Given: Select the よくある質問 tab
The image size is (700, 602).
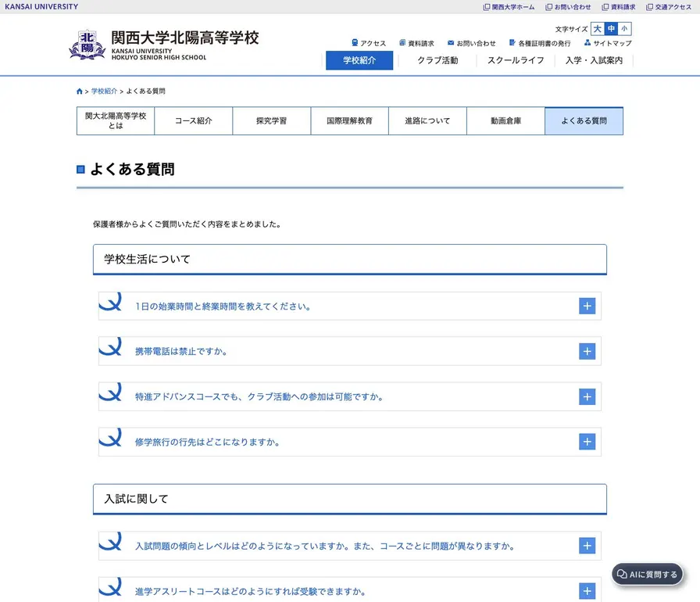Looking at the screenshot, I should click(x=584, y=120).
